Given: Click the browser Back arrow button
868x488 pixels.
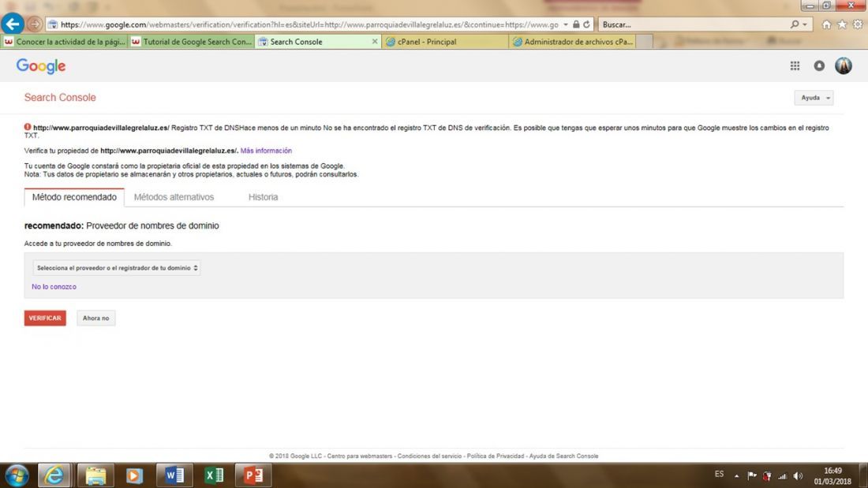Looking at the screenshot, I should pos(13,24).
